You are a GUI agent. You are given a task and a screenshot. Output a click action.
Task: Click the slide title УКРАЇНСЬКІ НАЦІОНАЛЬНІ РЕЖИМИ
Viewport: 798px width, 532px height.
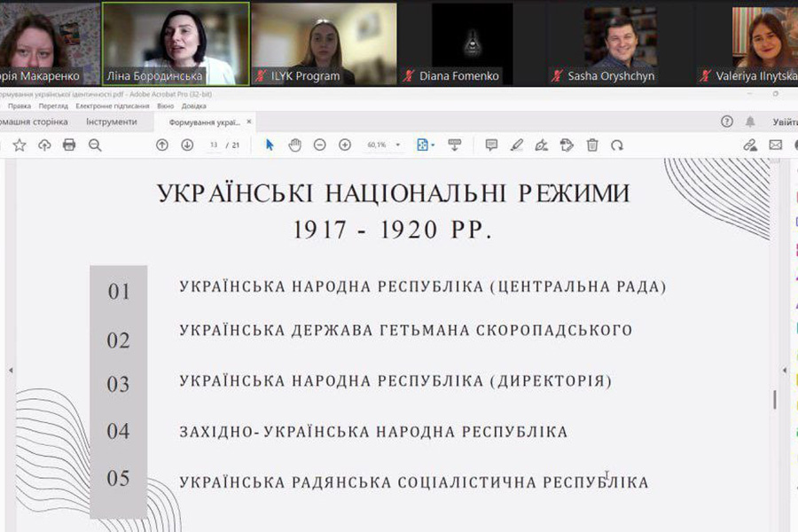point(394,193)
